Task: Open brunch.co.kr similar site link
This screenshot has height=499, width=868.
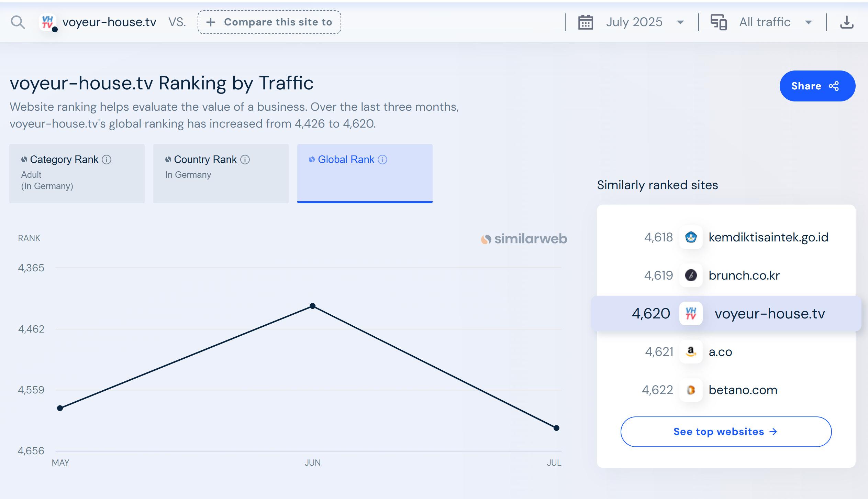Action: (x=744, y=275)
